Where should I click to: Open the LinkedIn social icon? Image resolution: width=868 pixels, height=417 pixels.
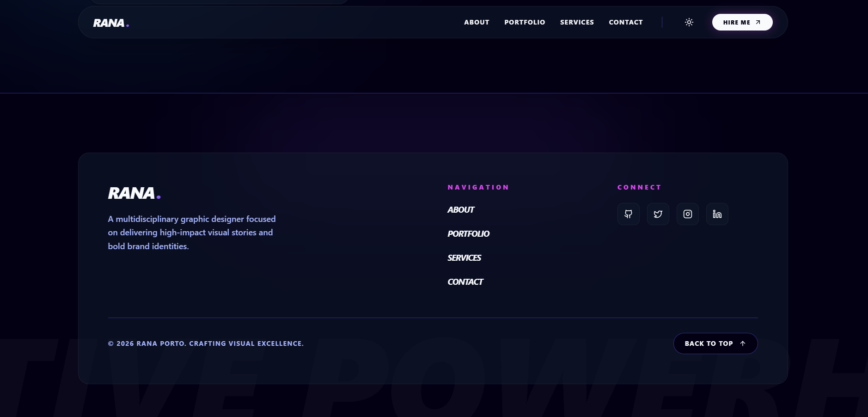click(x=717, y=214)
